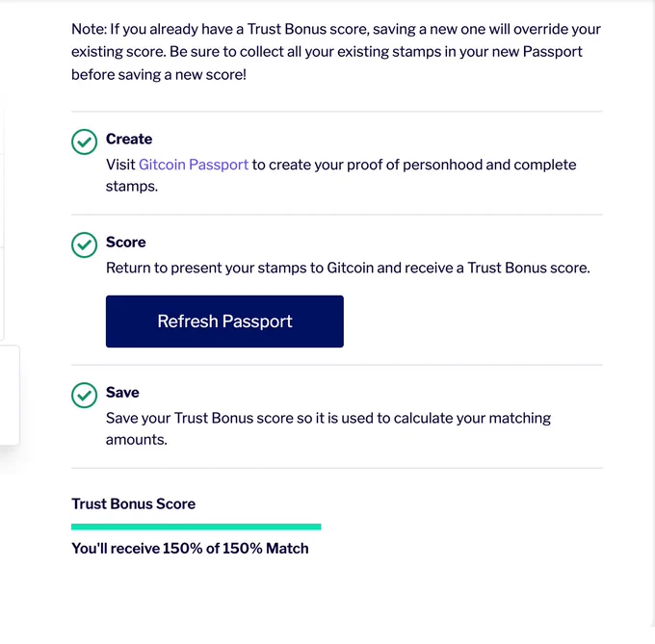Click the note about overriding existing score

pyautogui.click(x=336, y=52)
